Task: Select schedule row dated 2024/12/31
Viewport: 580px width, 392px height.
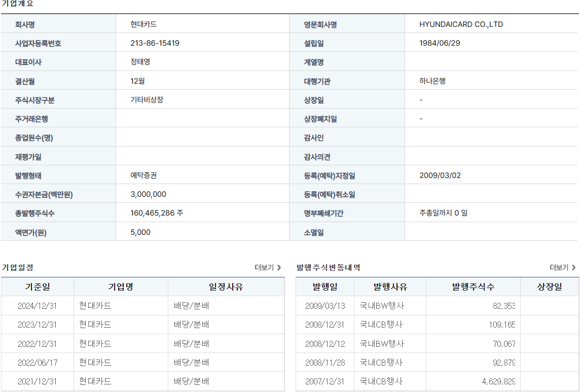Action: coord(143,306)
